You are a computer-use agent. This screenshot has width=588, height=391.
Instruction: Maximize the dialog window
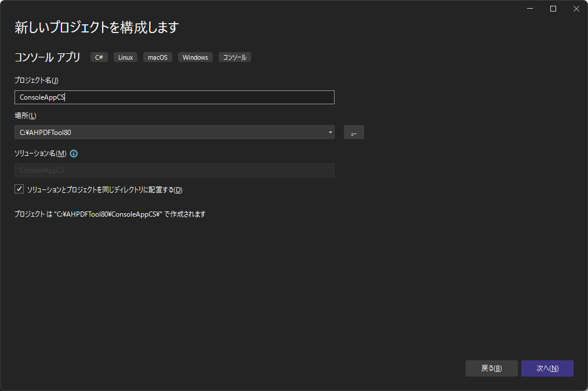553,9
